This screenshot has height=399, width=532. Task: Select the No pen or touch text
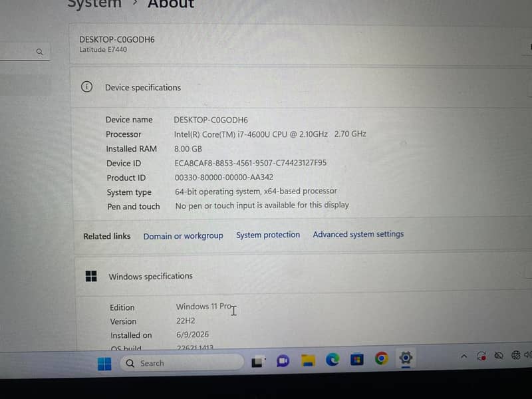click(x=262, y=205)
